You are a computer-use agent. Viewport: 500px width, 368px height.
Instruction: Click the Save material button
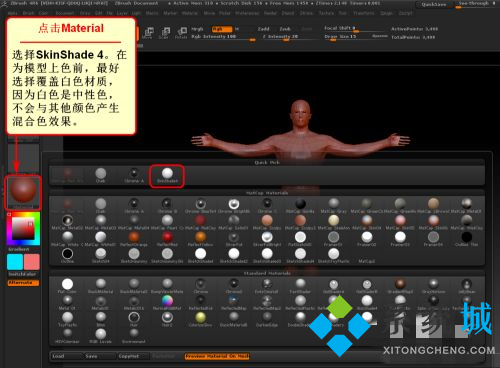(99, 356)
